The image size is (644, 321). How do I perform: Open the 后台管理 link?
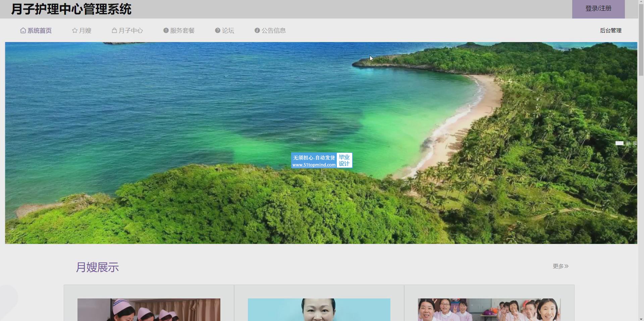(x=610, y=31)
